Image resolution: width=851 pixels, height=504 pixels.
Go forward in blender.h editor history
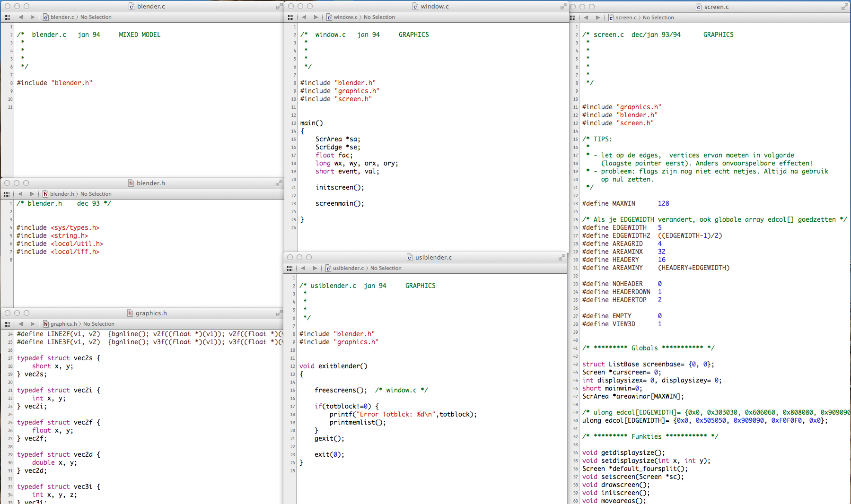coord(32,194)
